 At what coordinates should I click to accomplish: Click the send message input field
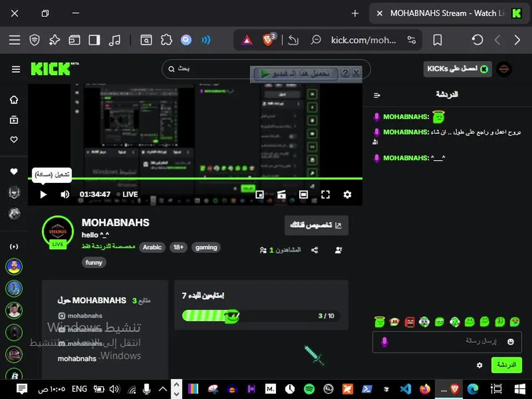pos(447,342)
